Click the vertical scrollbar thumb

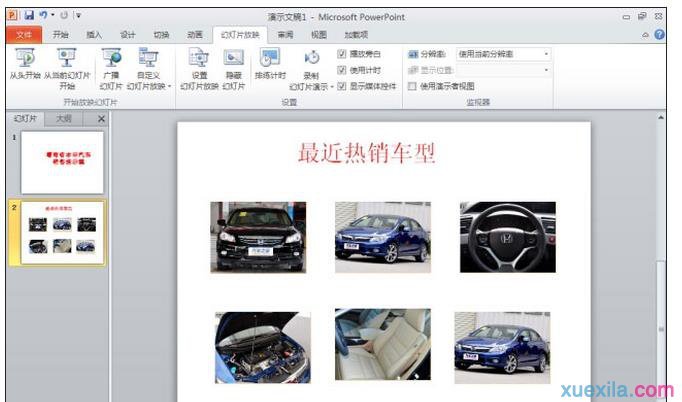[661, 331]
